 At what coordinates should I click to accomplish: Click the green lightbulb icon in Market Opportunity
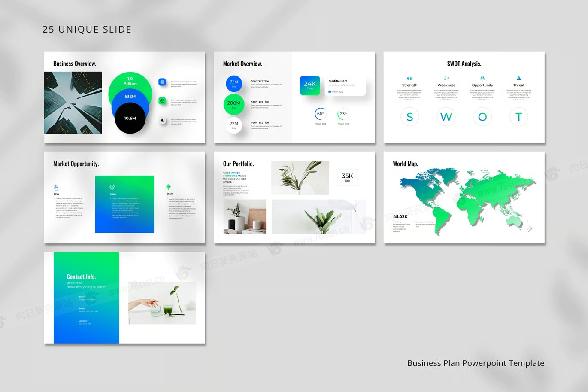(169, 187)
